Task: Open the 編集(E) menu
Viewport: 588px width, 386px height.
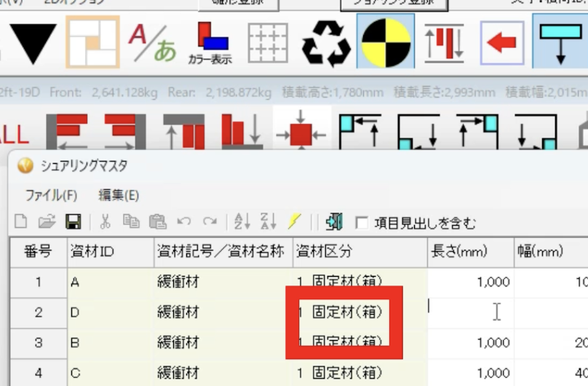Action: click(119, 195)
